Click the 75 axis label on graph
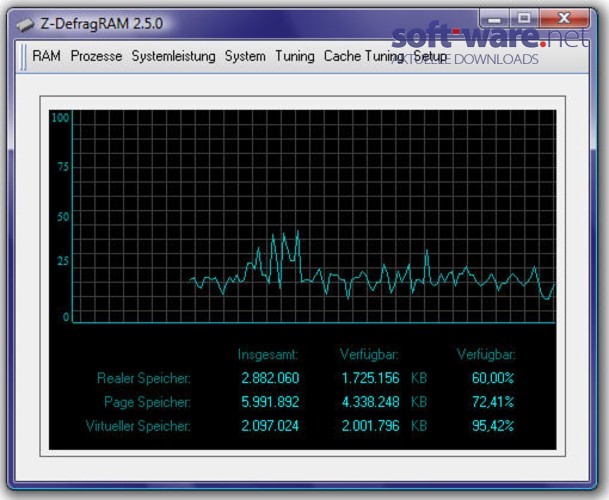 63,167
